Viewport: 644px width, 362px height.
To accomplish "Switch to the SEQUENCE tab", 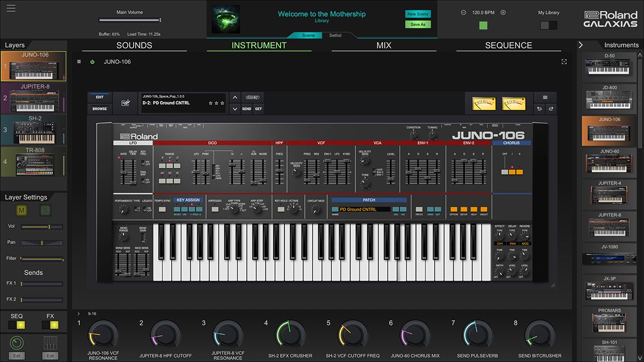I will (x=509, y=46).
